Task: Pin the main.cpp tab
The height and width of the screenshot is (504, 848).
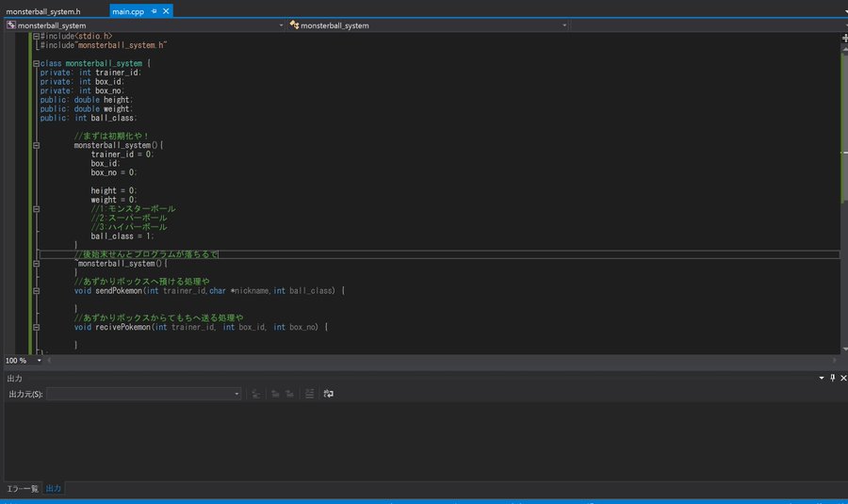Action: (x=155, y=11)
